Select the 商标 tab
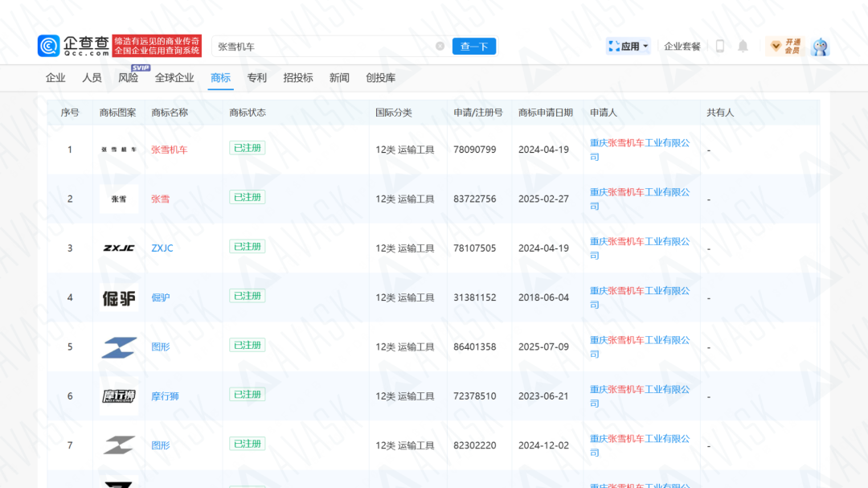The height and width of the screenshot is (488, 868). pyautogui.click(x=220, y=78)
